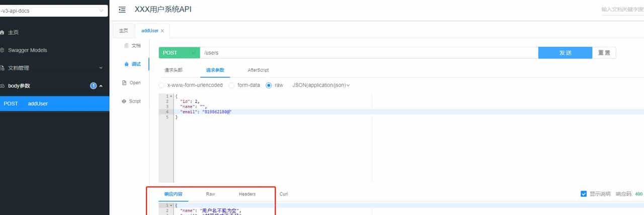Collapse the fold arrow on response line 1
This screenshot has width=644, height=215.
click(x=171, y=205)
